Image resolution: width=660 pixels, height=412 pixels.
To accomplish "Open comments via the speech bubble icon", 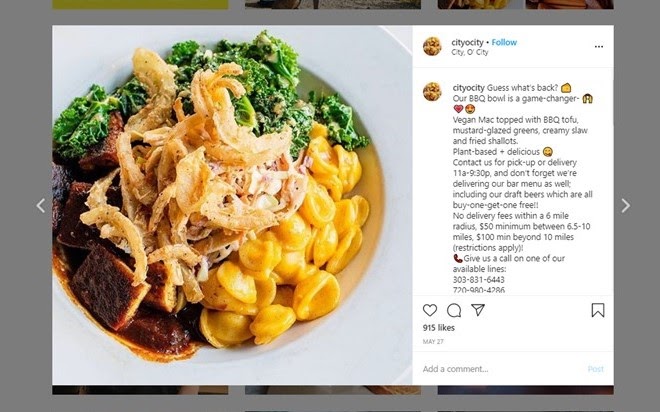I will [454, 310].
